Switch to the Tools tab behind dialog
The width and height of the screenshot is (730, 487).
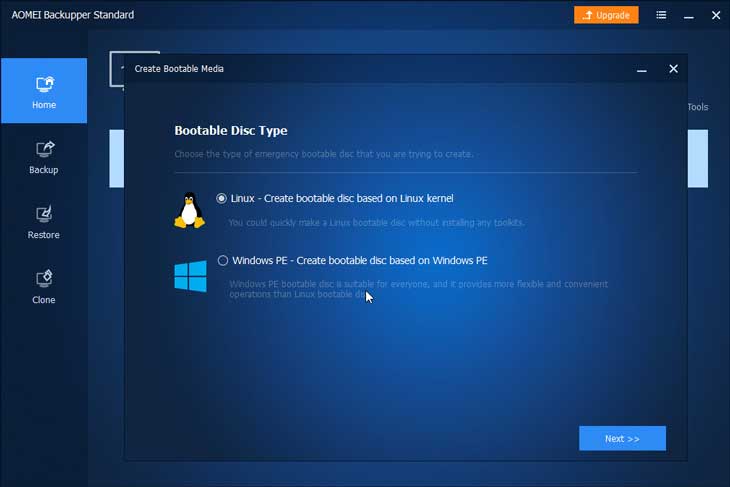pyautogui.click(x=697, y=107)
